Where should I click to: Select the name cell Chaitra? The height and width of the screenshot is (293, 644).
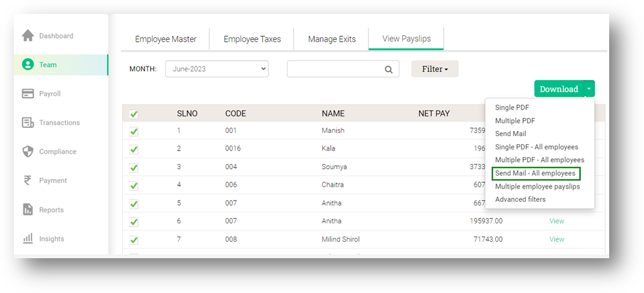click(332, 185)
